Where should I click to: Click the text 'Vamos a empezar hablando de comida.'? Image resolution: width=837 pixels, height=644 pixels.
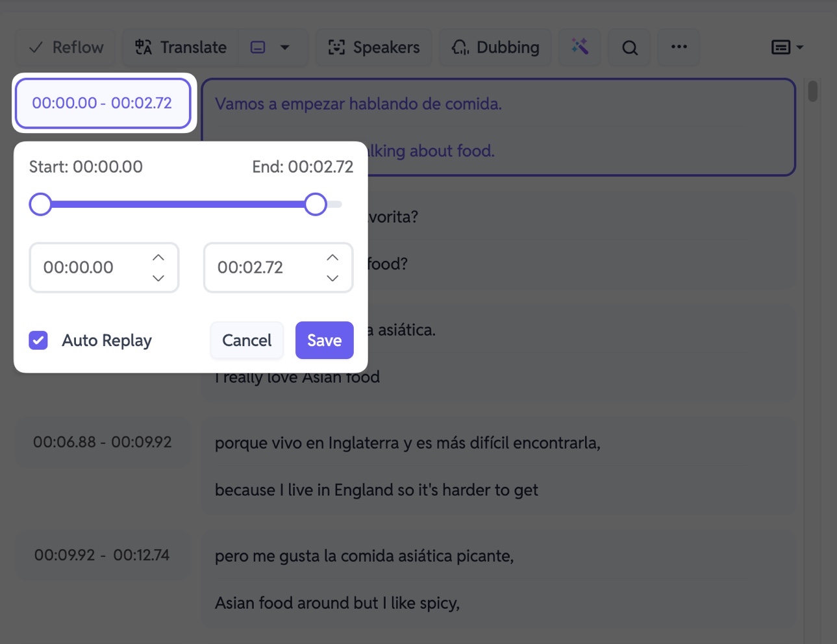(x=358, y=104)
